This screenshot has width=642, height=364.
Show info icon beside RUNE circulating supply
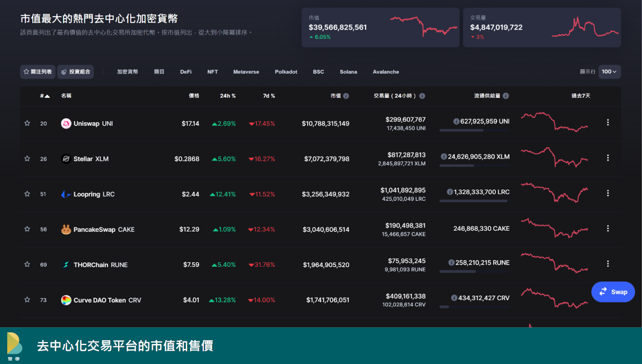coord(451,262)
